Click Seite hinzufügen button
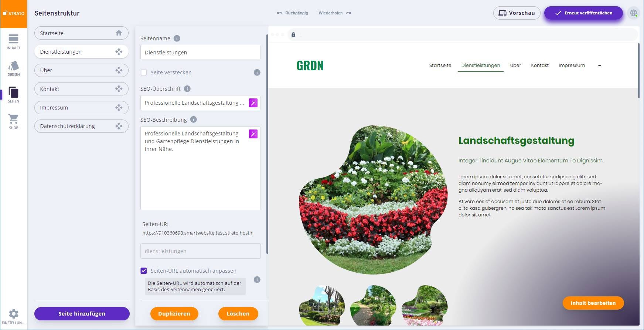644x330 pixels. (82, 314)
